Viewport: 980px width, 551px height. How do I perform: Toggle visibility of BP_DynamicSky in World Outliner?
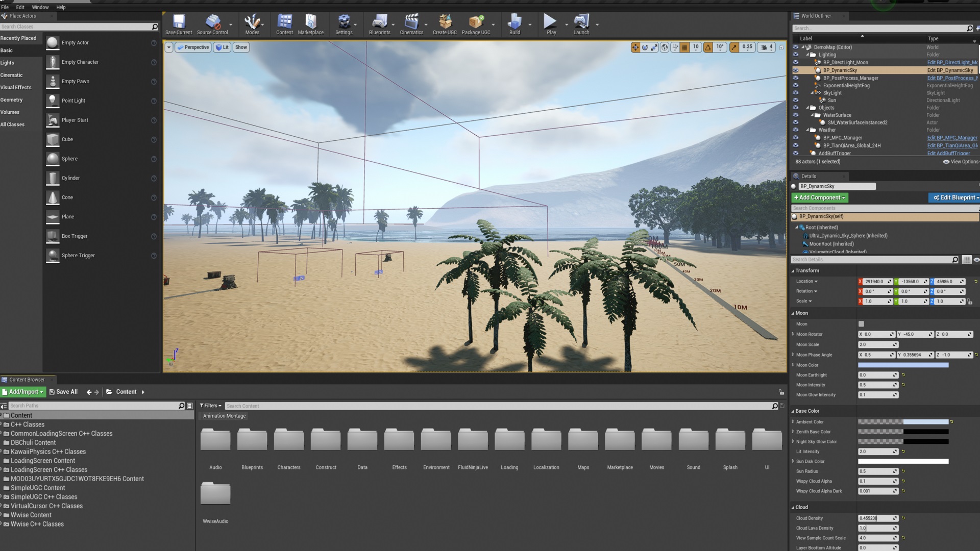point(796,70)
